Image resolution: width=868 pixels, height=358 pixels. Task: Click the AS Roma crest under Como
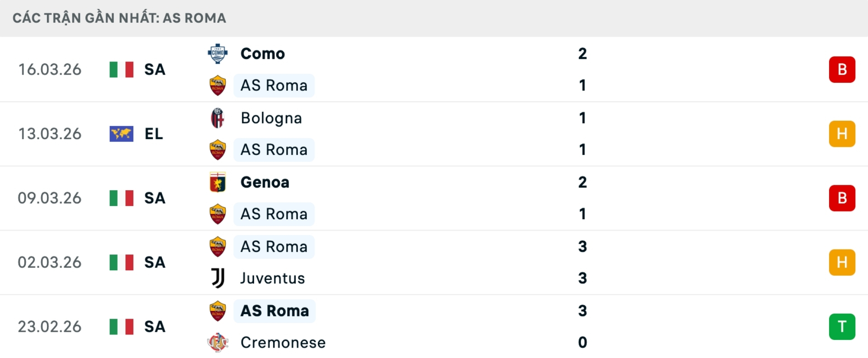(x=217, y=85)
